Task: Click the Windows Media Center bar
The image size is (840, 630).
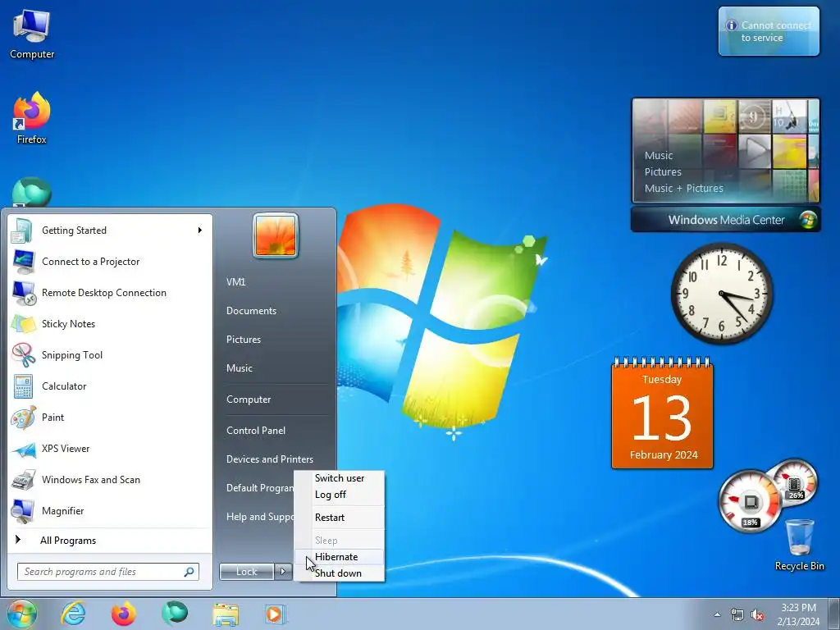Action: pos(726,220)
